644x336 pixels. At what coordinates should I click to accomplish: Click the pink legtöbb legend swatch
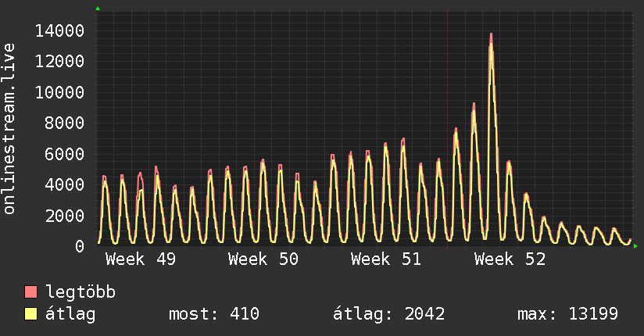(x=30, y=291)
